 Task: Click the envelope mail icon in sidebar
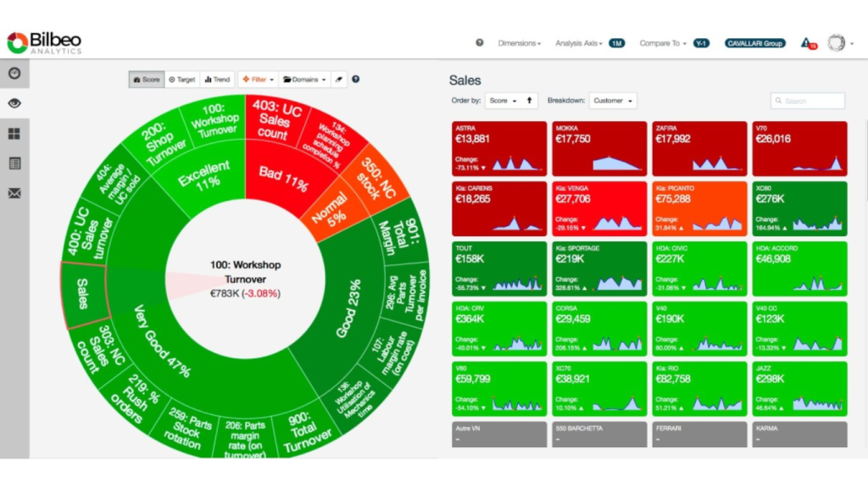point(14,193)
